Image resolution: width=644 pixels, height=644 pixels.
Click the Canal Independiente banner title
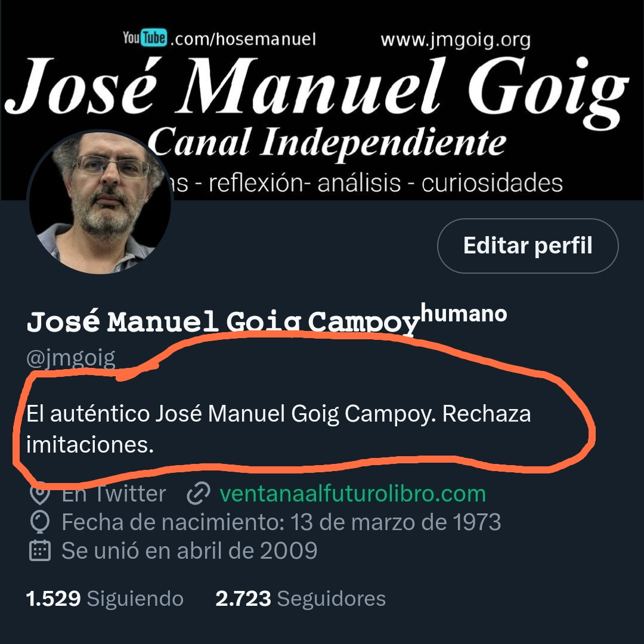(327, 142)
